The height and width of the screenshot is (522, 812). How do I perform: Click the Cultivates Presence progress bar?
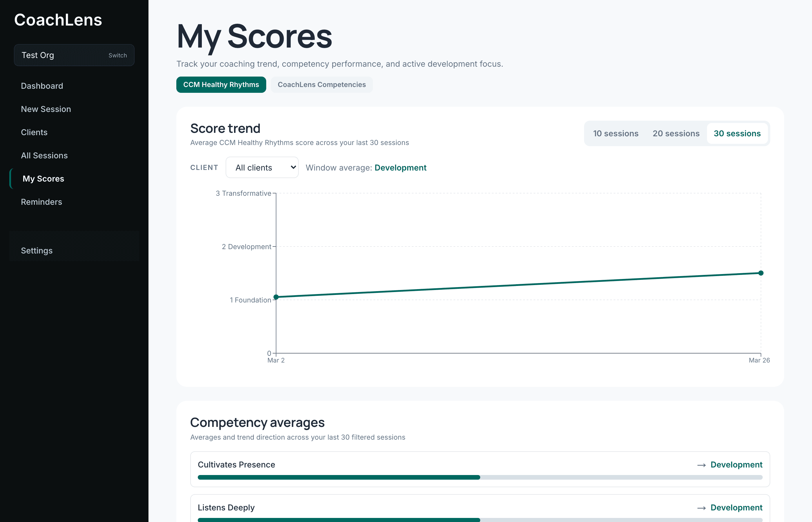click(480, 477)
